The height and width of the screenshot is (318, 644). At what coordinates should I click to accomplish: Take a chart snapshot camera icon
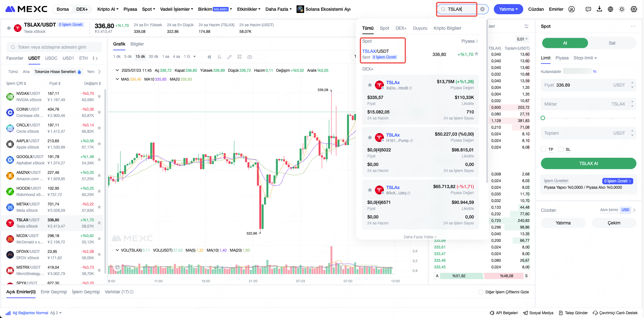pyautogui.click(x=250, y=57)
